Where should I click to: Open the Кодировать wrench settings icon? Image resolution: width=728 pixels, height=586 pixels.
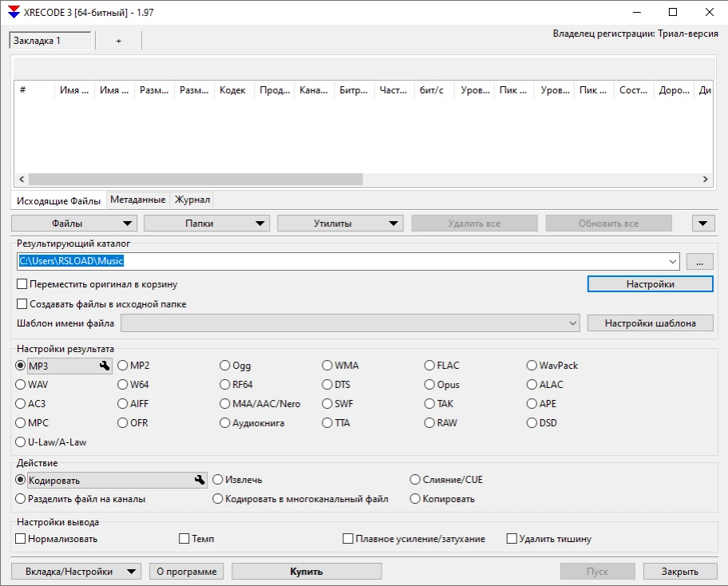pyautogui.click(x=200, y=481)
